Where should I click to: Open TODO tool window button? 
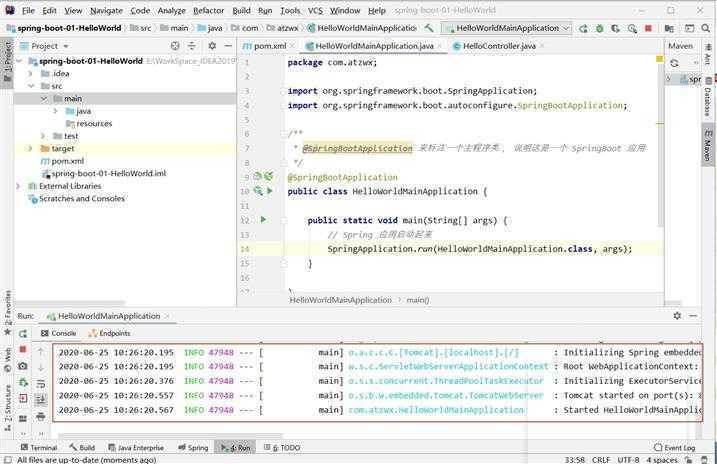[282, 448]
